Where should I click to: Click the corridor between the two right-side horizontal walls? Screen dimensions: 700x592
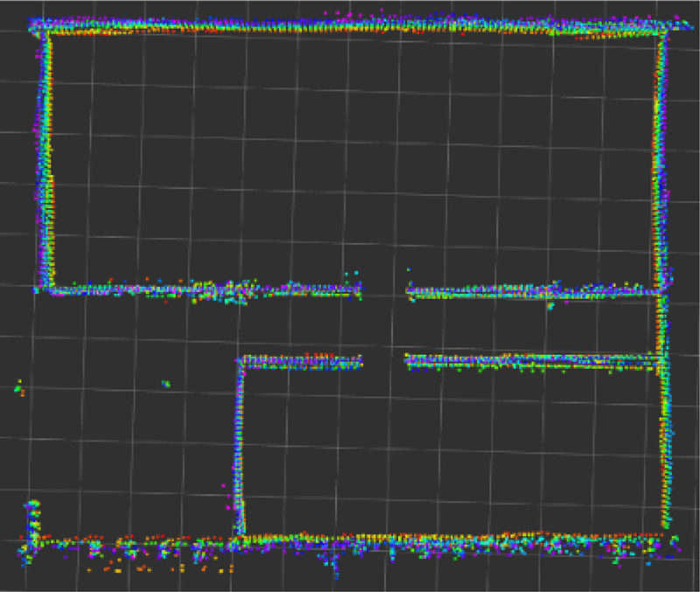point(534,325)
